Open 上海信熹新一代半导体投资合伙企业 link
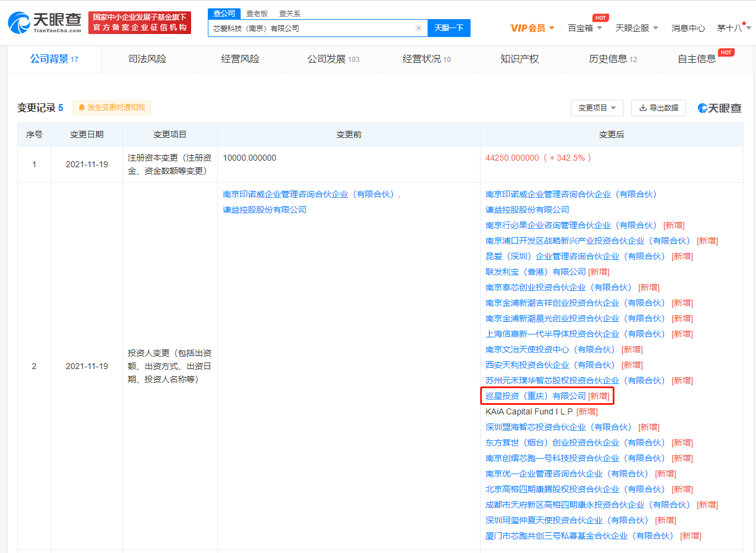 tap(576, 334)
